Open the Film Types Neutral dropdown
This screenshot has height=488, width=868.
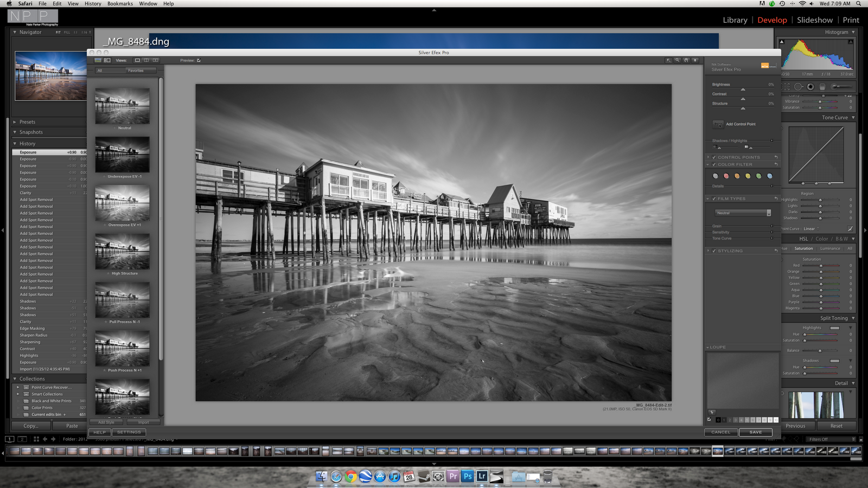tap(743, 213)
